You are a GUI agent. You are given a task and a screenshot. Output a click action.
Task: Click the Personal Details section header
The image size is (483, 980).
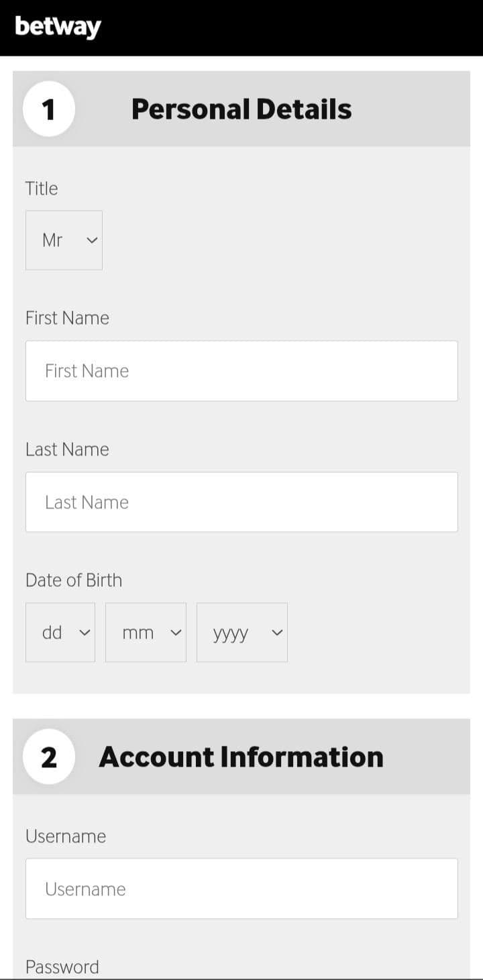point(241,109)
